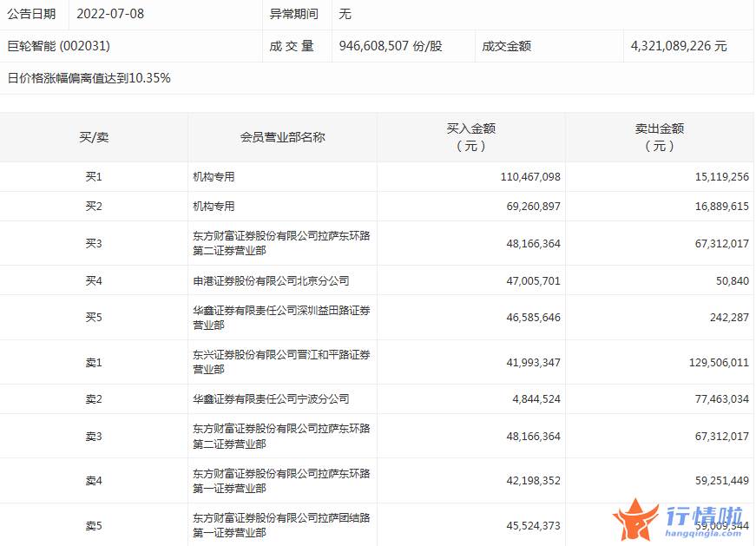Select 48,166,364 in the 卖3 row
The width and height of the screenshot is (756, 546).
point(533,437)
